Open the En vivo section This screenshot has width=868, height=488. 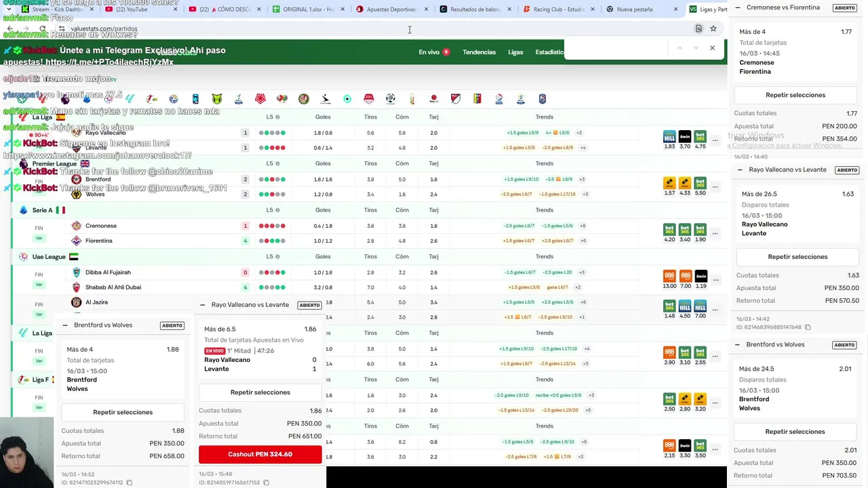[x=434, y=52]
